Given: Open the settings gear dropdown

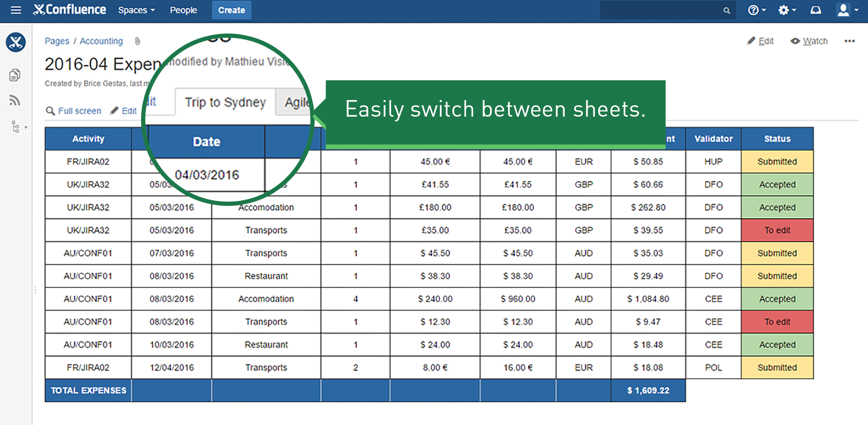Looking at the screenshot, I should 787,10.
